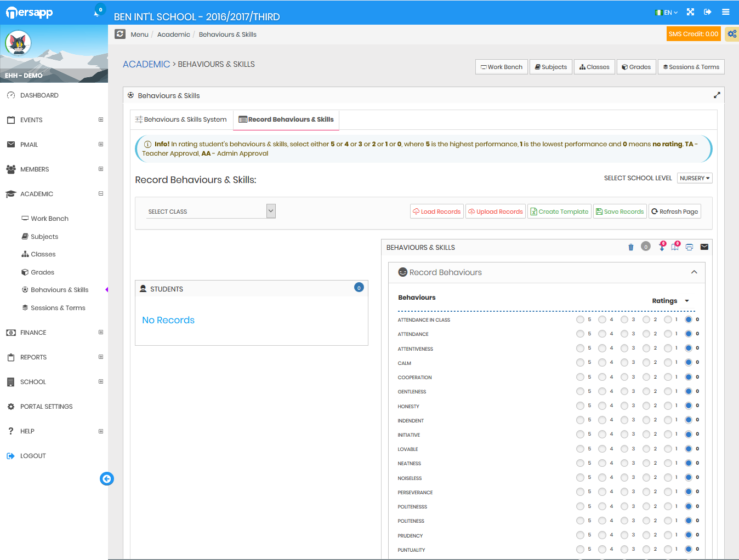The width and height of the screenshot is (739, 560).
Task: Rate Cooperation as 1
Action: click(x=668, y=377)
